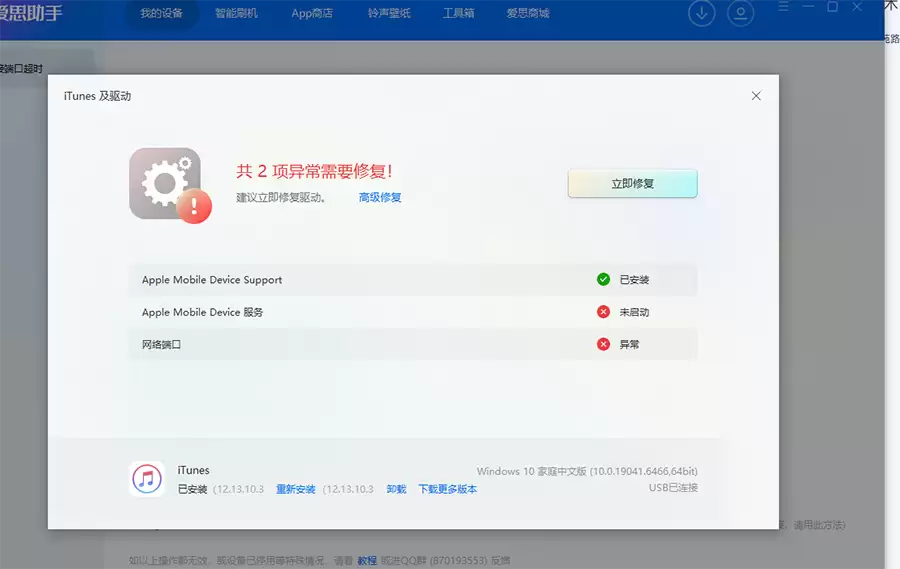Open the download manager circle icon
900x569 pixels.
[701, 13]
